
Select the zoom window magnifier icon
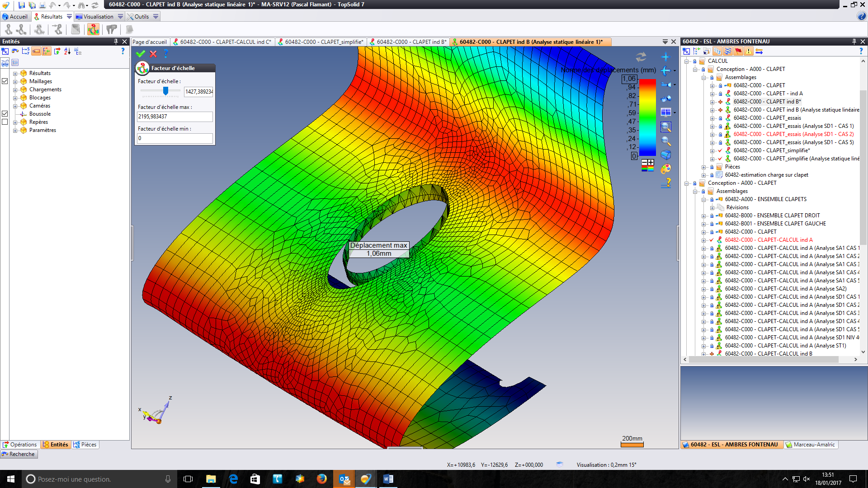tap(666, 127)
